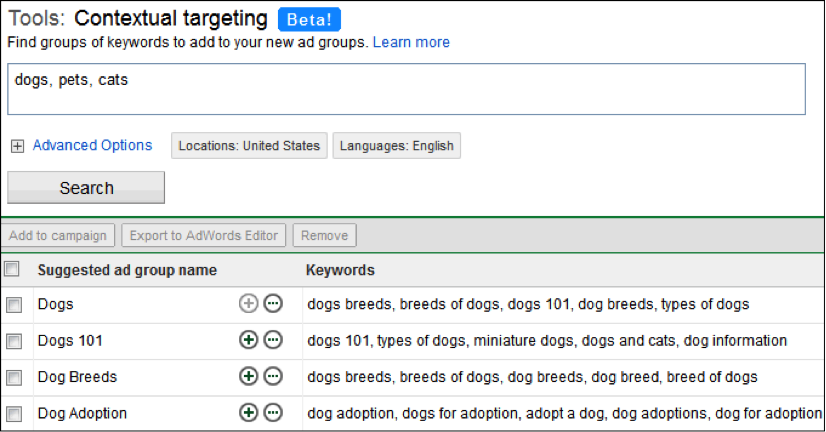826x432 pixels.
Task: Open the Locations: United States selector
Action: (x=249, y=145)
